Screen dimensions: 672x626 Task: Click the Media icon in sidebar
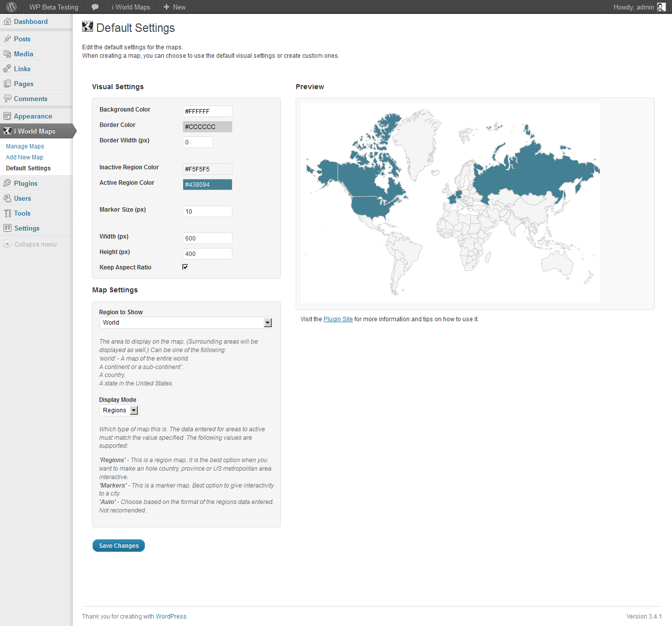click(x=7, y=54)
